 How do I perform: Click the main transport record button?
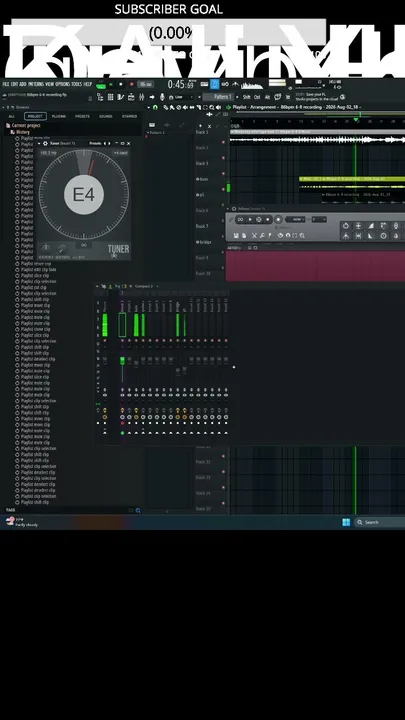pos(131,84)
